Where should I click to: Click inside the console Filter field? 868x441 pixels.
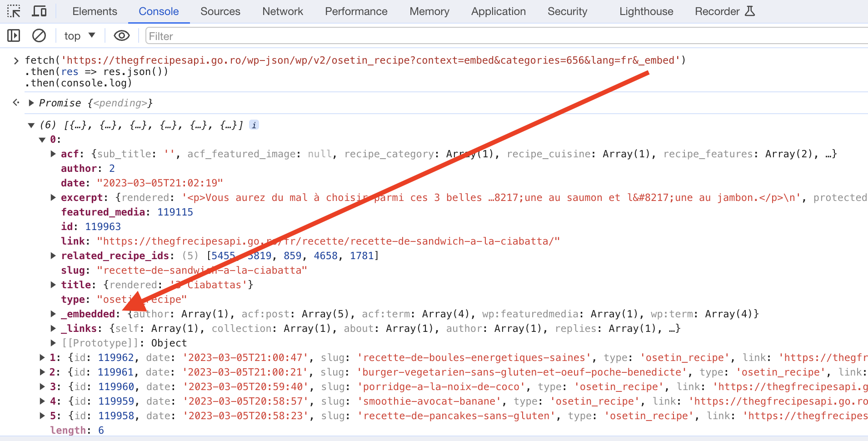(500, 36)
